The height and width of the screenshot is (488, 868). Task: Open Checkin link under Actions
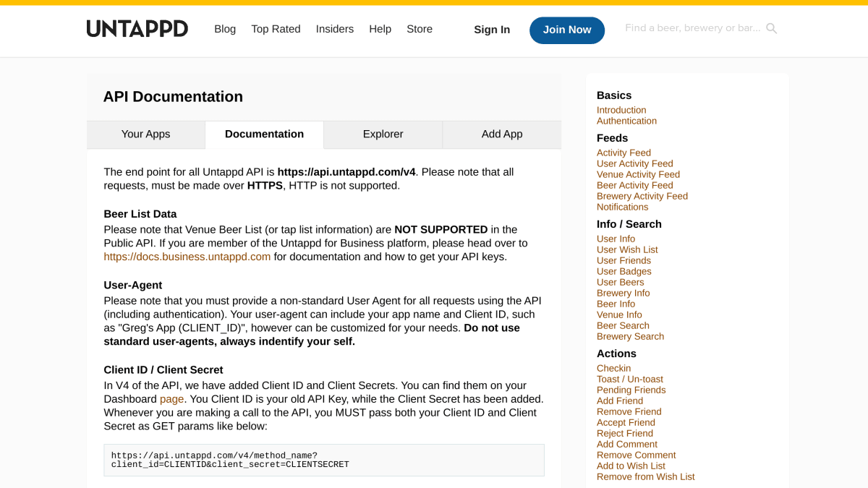pyautogui.click(x=613, y=369)
